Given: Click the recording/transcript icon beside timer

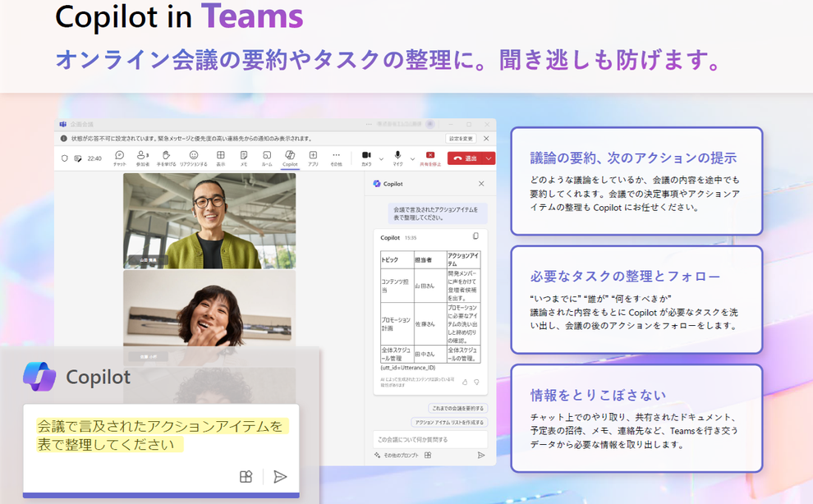Looking at the screenshot, I should (78, 158).
